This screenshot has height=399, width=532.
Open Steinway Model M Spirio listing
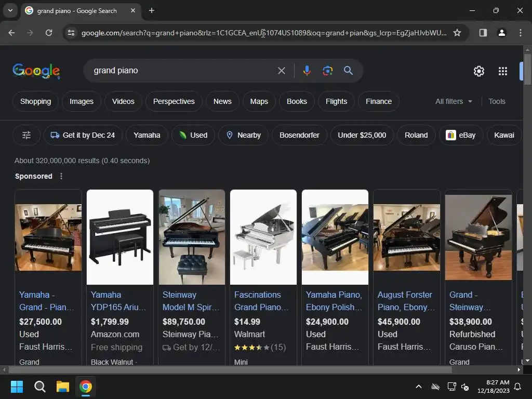[x=191, y=301]
